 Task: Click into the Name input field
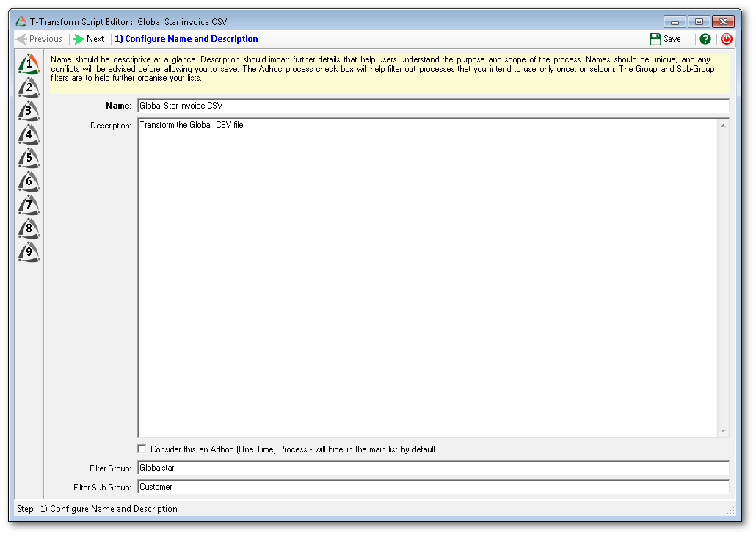(433, 106)
